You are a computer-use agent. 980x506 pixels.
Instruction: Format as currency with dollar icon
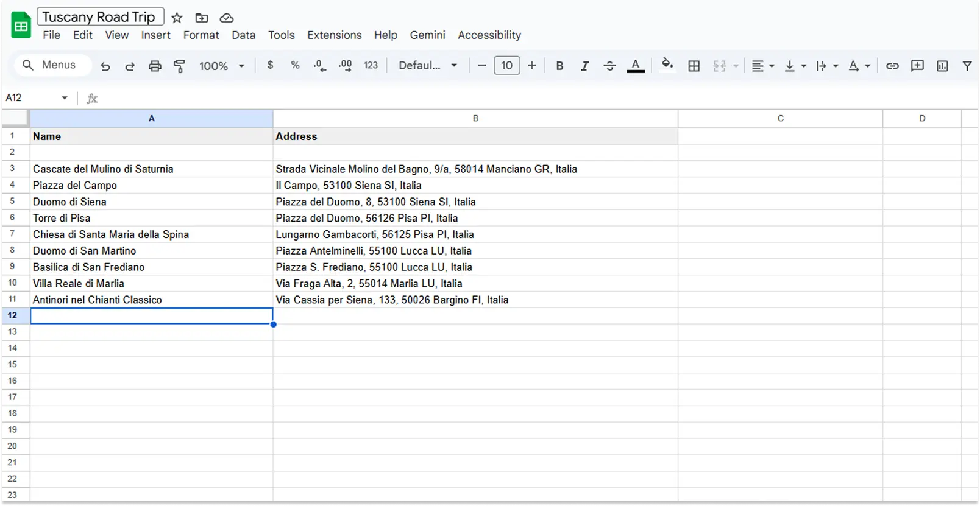270,65
